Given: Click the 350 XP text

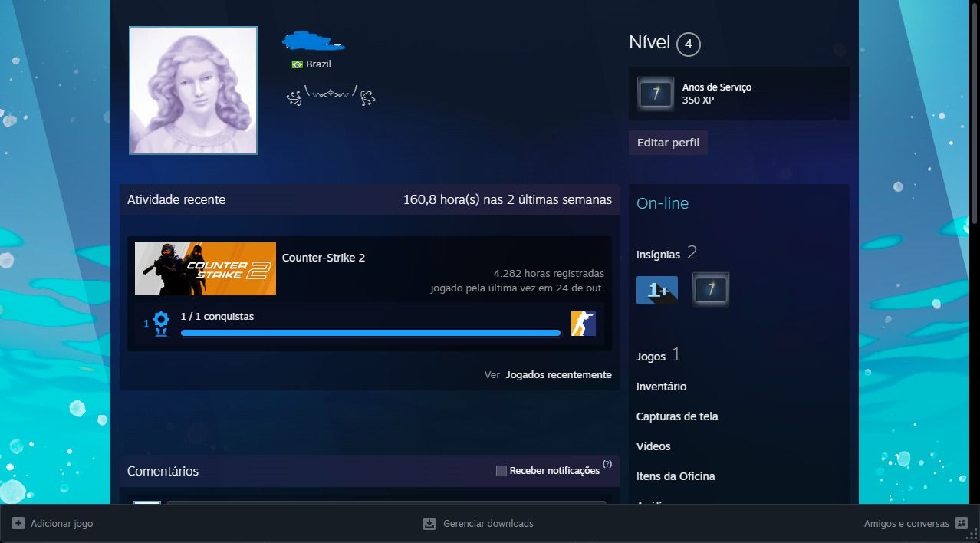Looking at the screenshot, I should (x=698, y=100).
